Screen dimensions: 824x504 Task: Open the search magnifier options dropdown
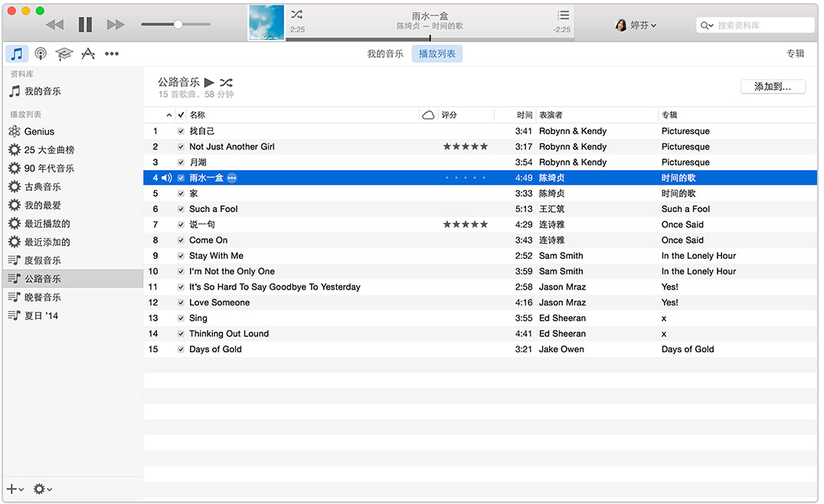707,25
